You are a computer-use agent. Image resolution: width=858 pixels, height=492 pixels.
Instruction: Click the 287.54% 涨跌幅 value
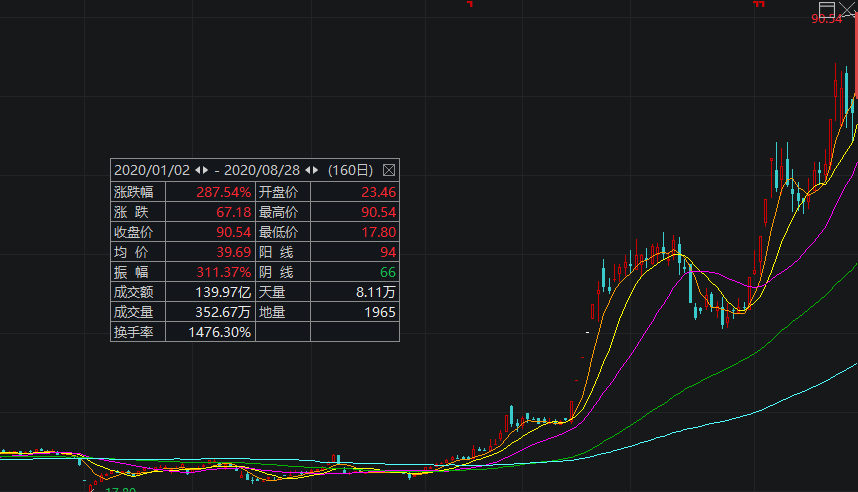(223, 192)
